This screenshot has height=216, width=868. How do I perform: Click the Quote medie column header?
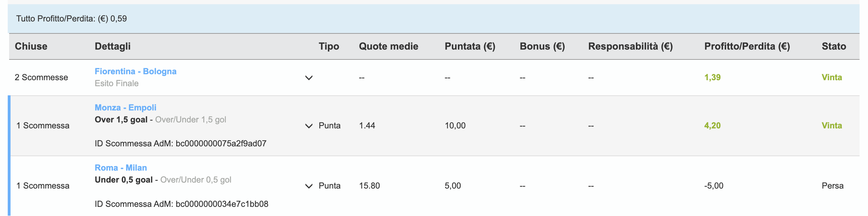tap(389, 46)
